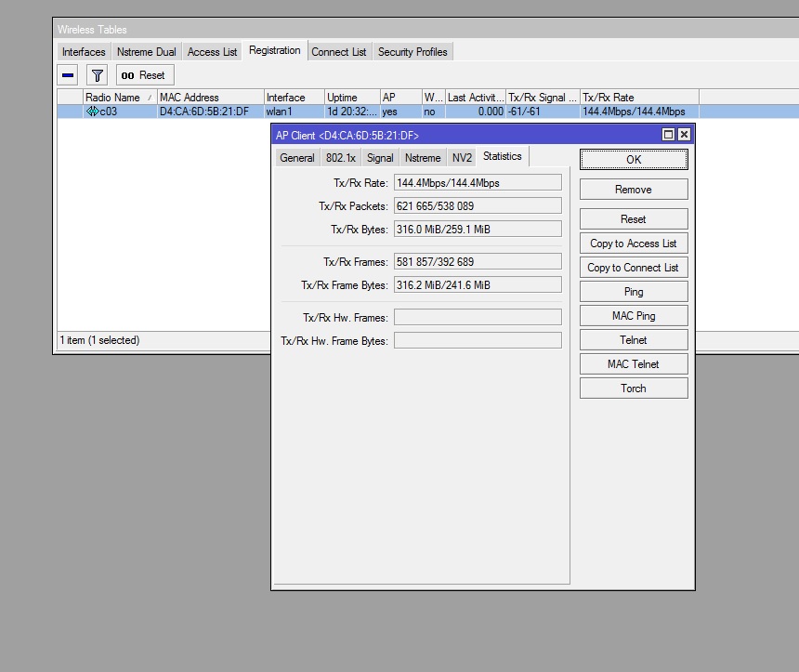Image resolution: width=799 pixels, height=672 pixels.
Task: Click the Tx/Rx Frame Bytes field
Action: pos(478,284)
